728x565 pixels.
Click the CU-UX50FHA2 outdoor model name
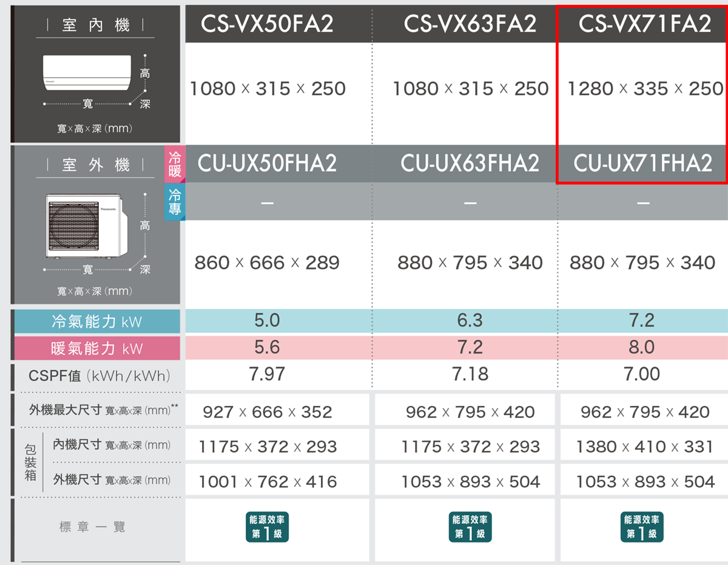tap(267, 164)
